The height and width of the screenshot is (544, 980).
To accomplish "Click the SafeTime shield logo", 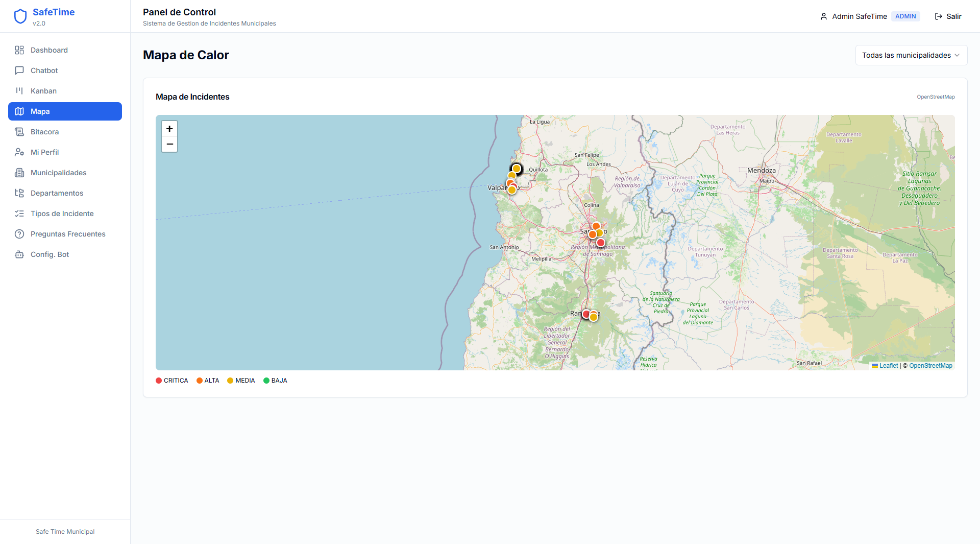I will pos(20,16).
